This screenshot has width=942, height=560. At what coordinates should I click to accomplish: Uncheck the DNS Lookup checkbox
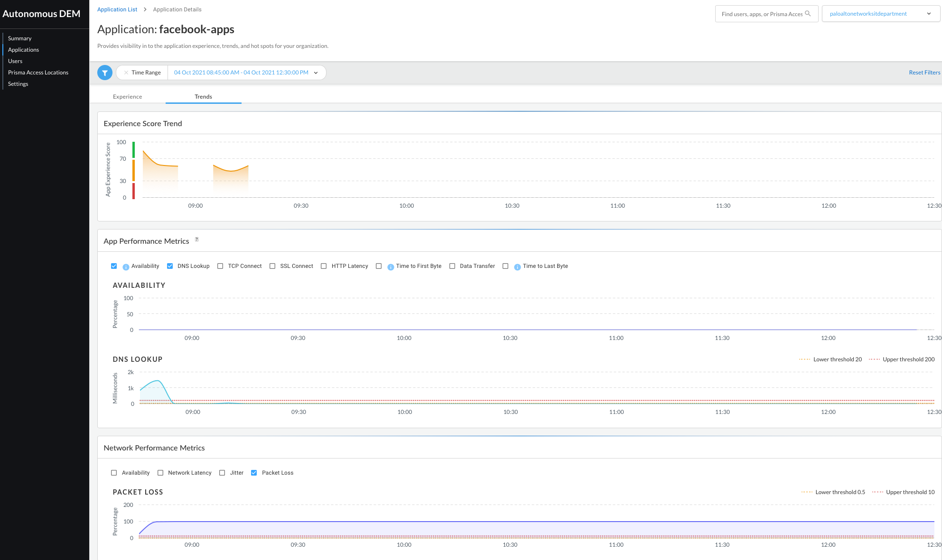[x=170, y=266]
